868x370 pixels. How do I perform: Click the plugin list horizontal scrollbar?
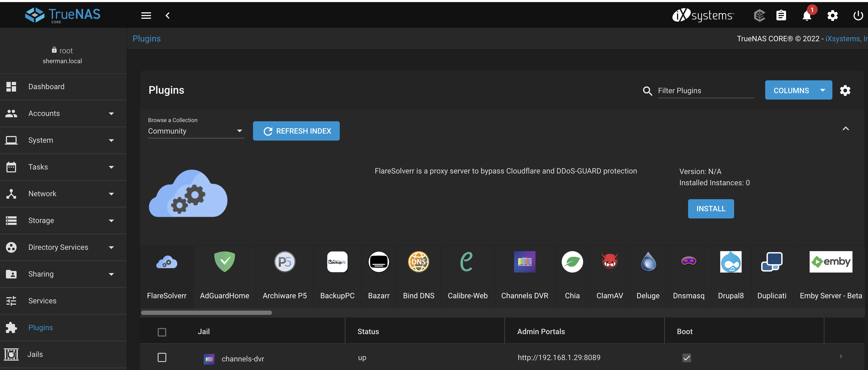tap(206, 312)
